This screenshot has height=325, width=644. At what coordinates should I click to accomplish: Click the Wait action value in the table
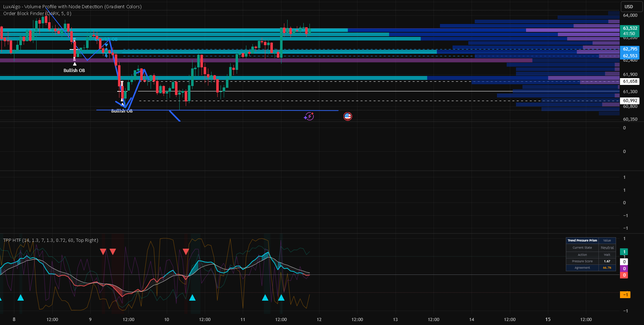[607, 255]
